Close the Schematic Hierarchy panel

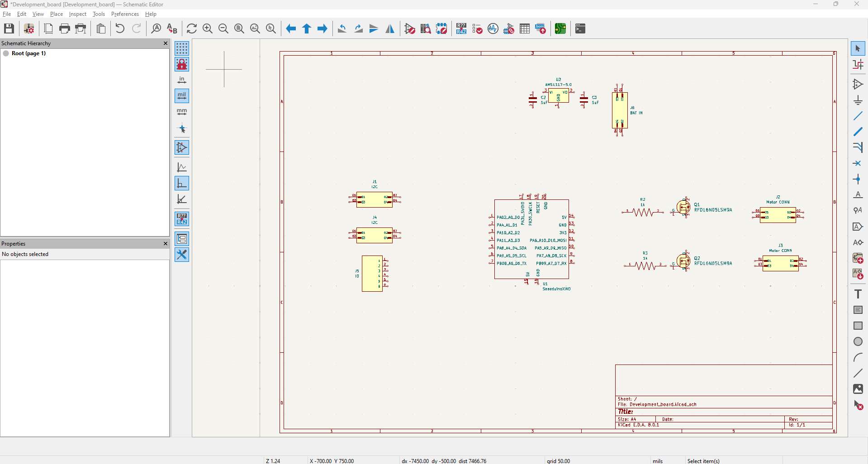point(165,43)
